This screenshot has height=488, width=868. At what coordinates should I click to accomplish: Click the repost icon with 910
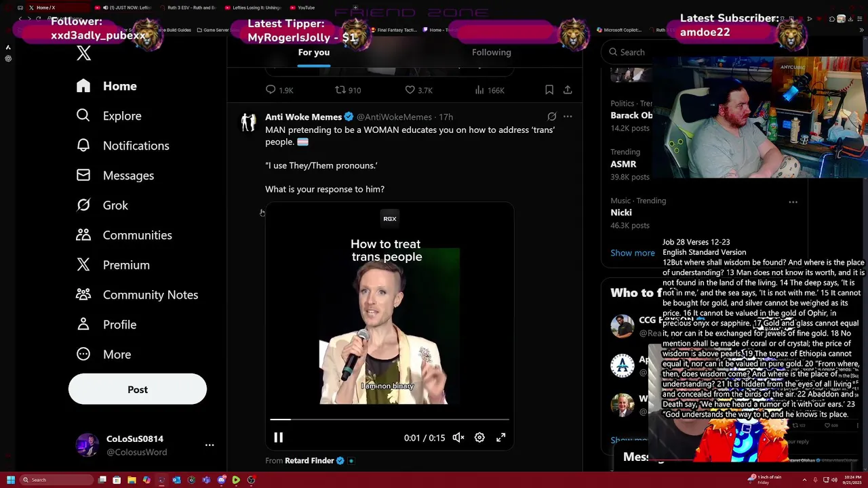340,90
